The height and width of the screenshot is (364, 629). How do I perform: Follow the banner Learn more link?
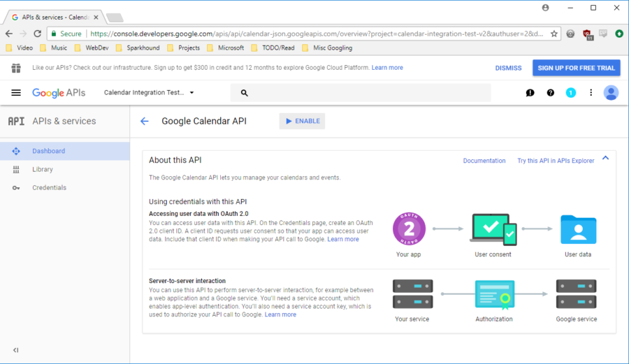coord(387,68)
